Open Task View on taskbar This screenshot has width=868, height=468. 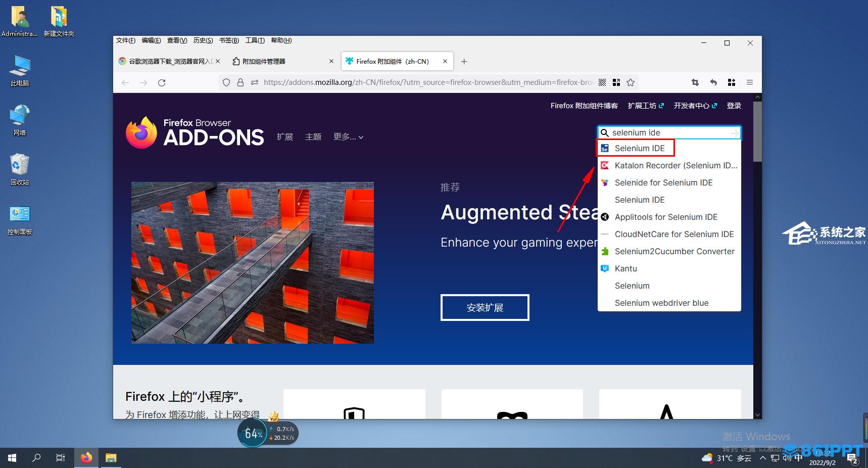[61, 458]
